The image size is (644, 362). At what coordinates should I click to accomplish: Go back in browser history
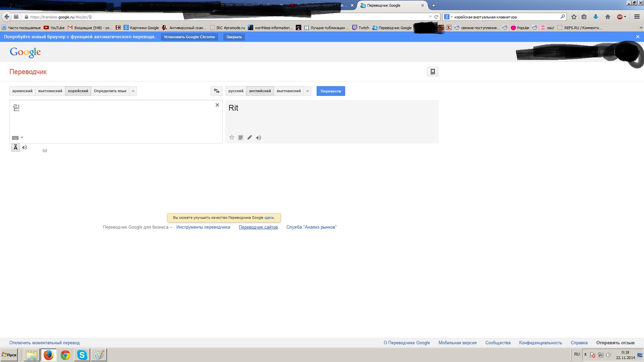pos(7,17)
